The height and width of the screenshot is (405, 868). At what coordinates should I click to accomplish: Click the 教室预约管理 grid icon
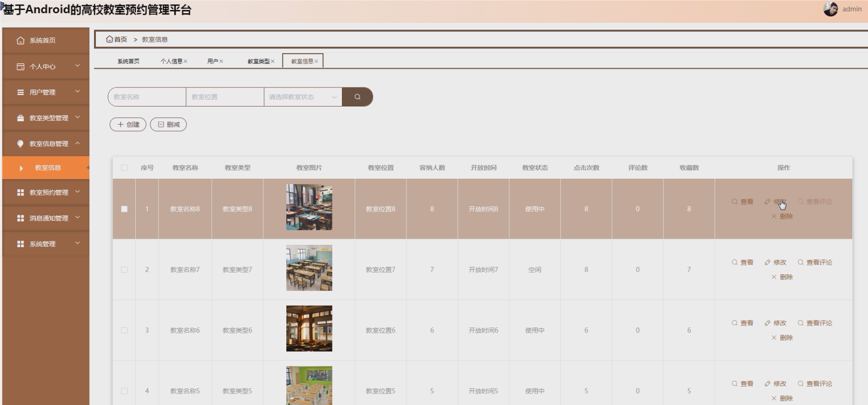[20, 193]
